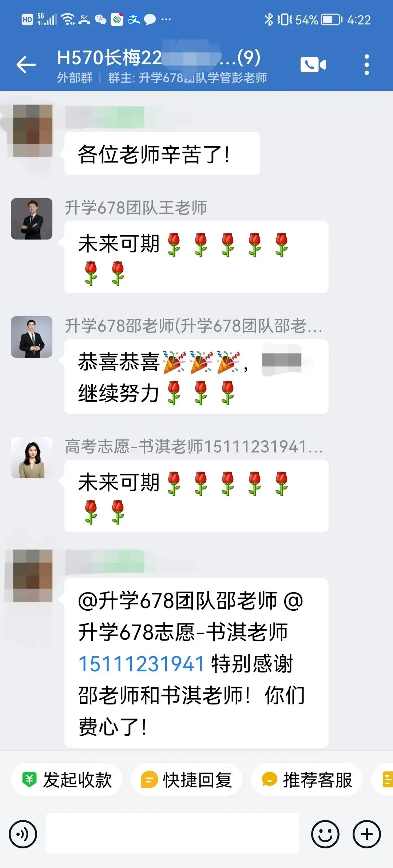This screenshot has height=868, width=393.
Task: Tap the battery status indicator
Action: click(x=332, y=20)
